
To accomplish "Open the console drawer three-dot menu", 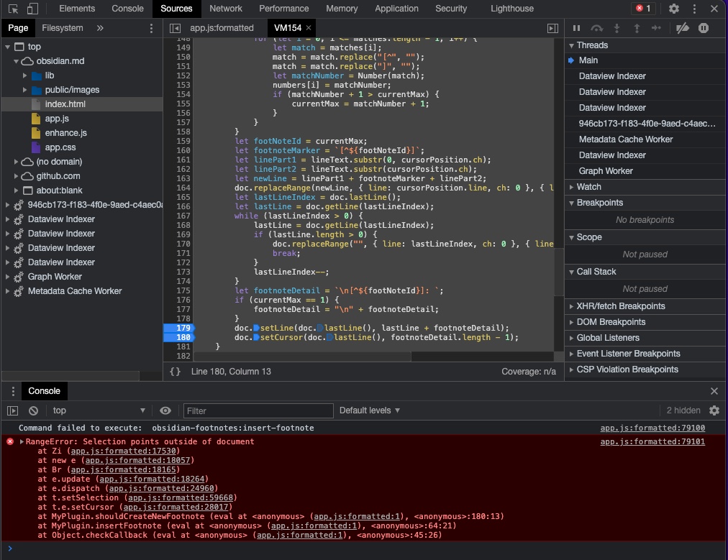I will click(13, 391).
